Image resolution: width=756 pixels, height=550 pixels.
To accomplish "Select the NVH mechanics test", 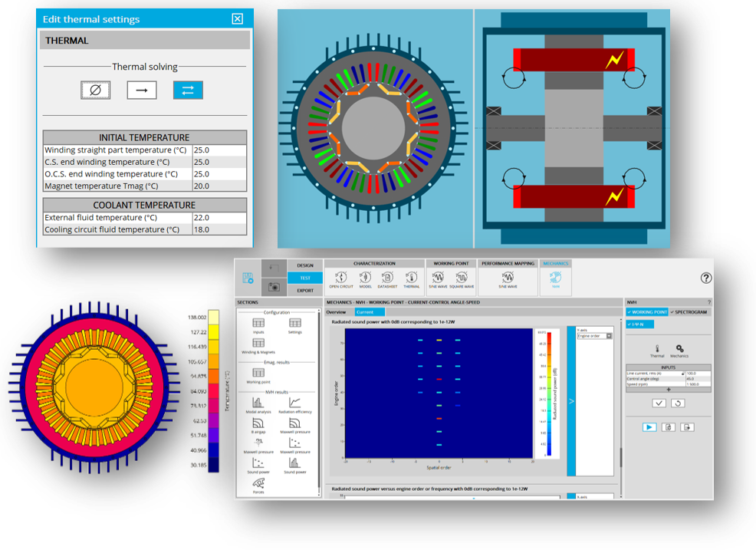I will [555, 279].
